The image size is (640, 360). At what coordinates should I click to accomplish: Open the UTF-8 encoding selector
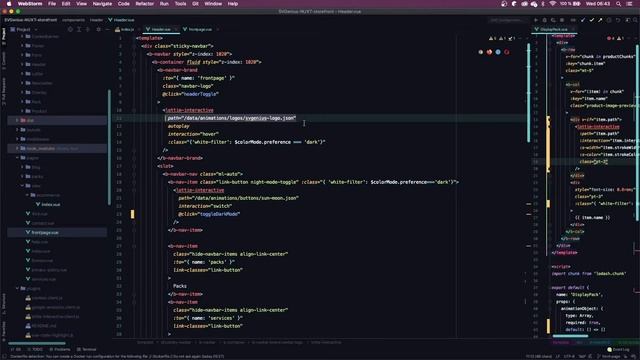pos(569,356)
